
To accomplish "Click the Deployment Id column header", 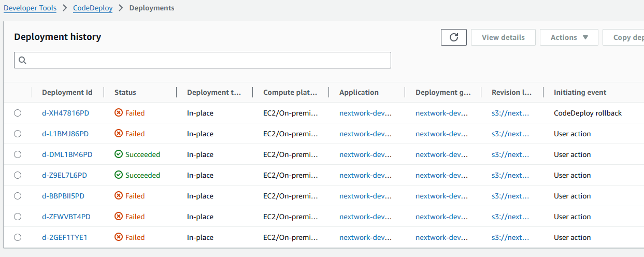I will click(67, 92).
